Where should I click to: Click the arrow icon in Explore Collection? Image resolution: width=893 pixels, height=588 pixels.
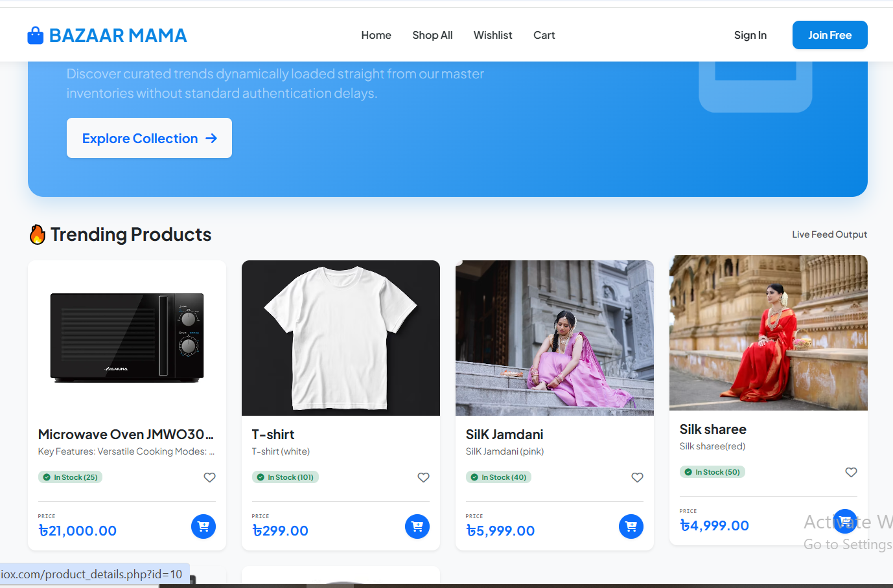click(211, 138)
